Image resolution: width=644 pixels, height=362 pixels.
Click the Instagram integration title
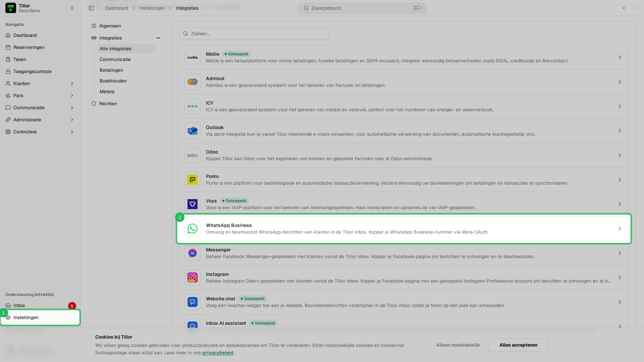click(x=217, y=274)
